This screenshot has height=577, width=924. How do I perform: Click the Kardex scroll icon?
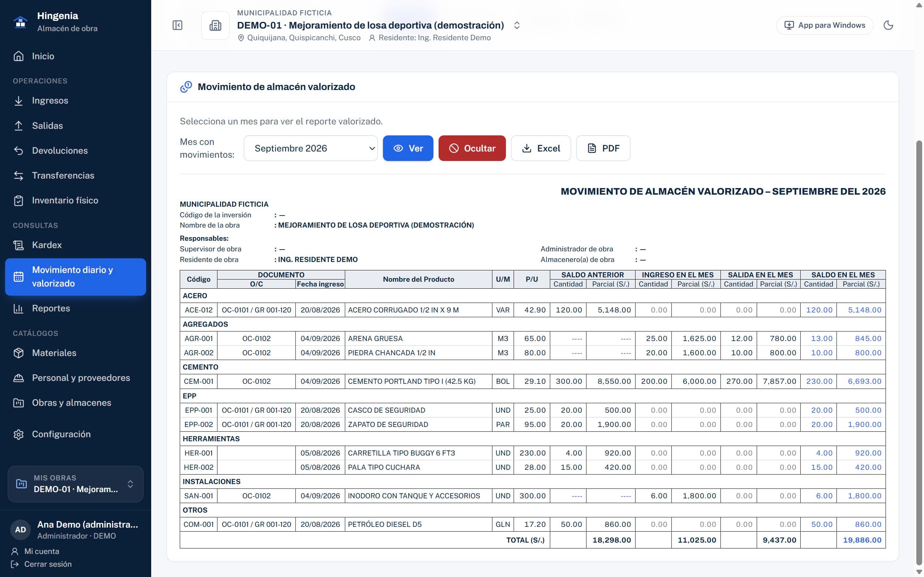[x=18, y=245]
